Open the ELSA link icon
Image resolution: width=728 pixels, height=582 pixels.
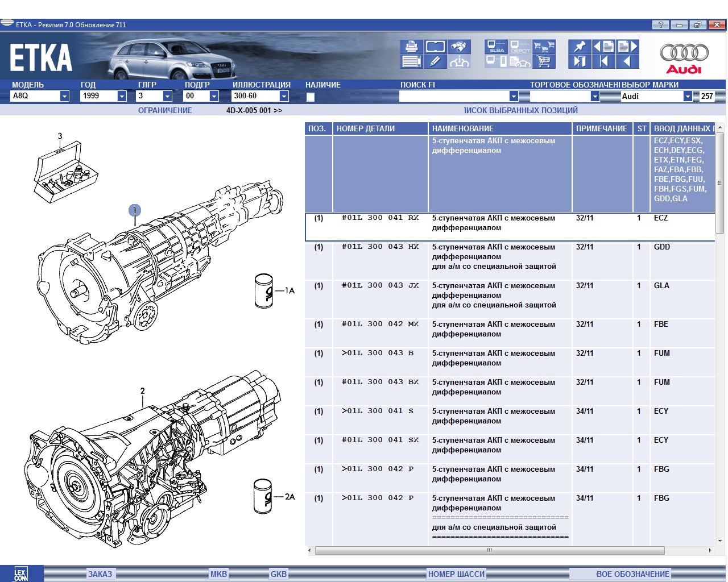point(497,47)
